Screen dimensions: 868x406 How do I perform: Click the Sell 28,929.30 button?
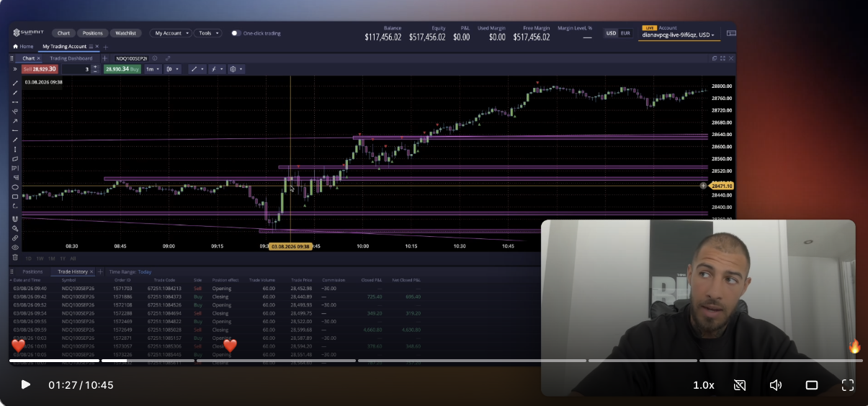[38, 69]
